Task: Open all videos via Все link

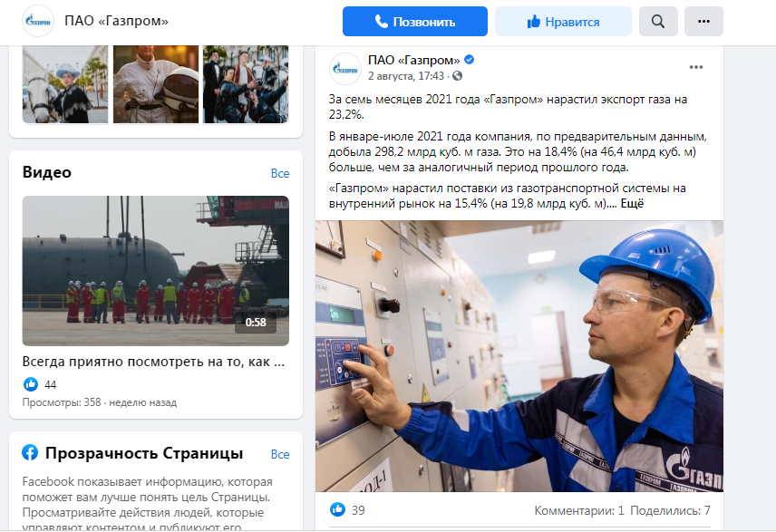Action: [279, 173]
